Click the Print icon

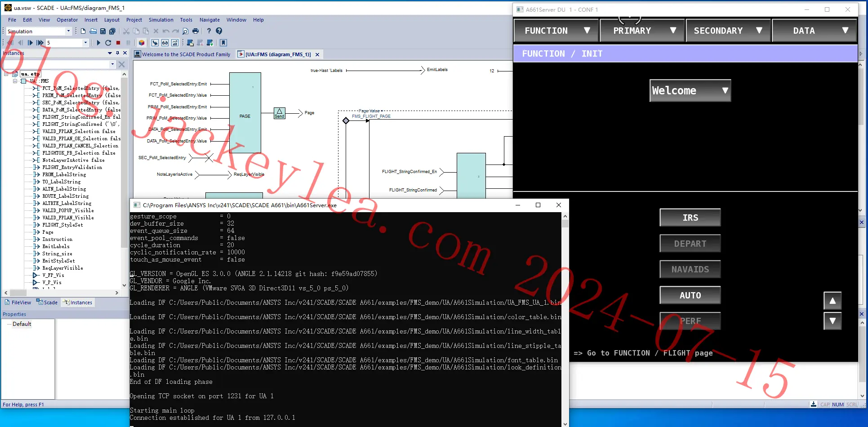click(195, 31)
